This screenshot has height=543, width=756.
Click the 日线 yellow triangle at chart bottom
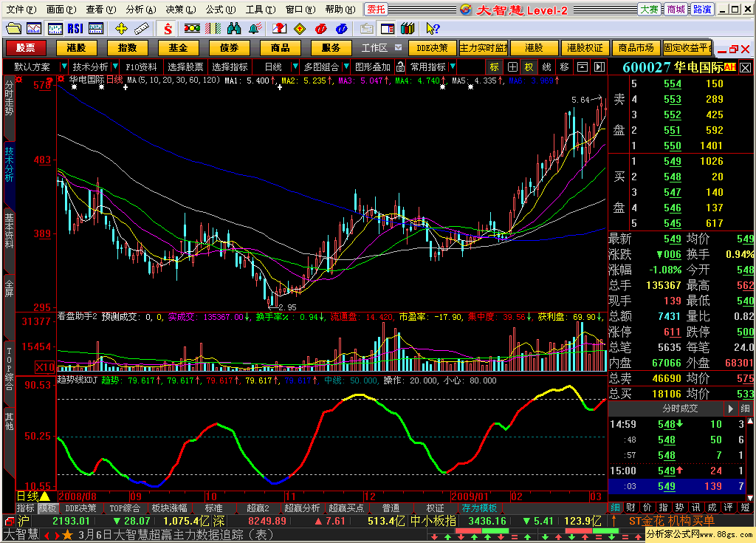(x=45, y=496)
